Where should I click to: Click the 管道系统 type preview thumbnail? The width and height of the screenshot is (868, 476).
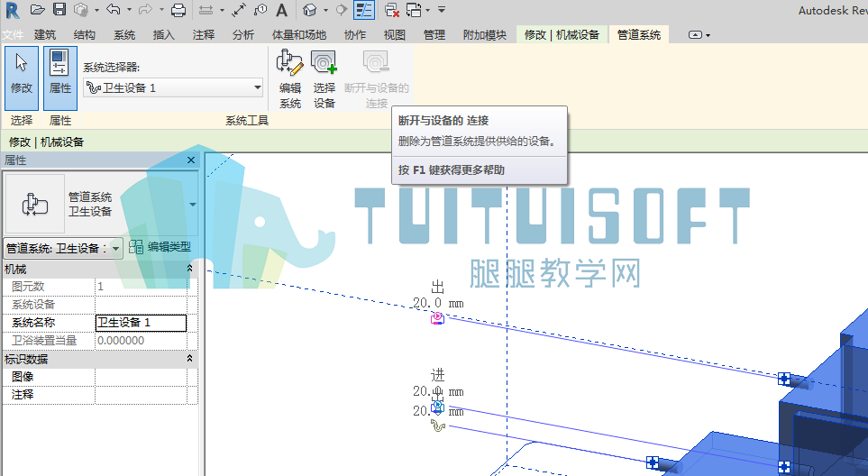(x=35, y=204)
